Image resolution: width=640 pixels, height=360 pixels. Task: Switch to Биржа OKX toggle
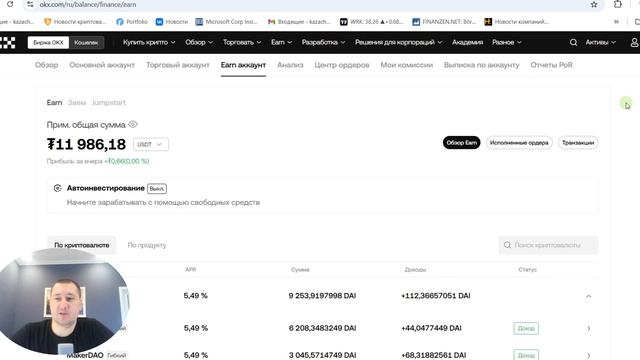pos(48,42)
